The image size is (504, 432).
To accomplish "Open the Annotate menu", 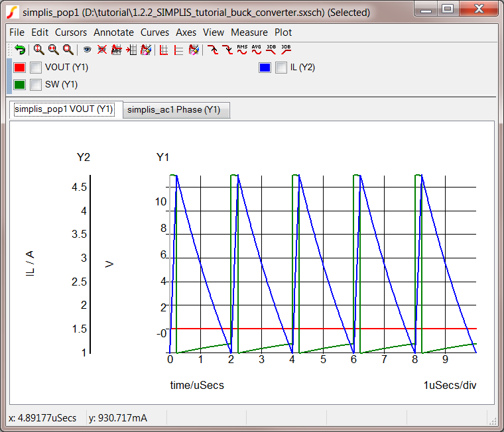I will [x=114, y=32].
